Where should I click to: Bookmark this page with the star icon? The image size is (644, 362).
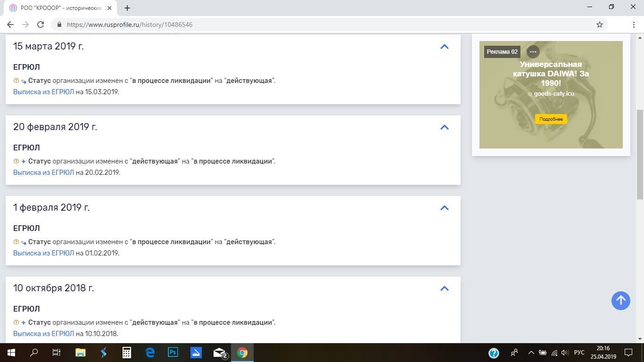pos(600,25)
